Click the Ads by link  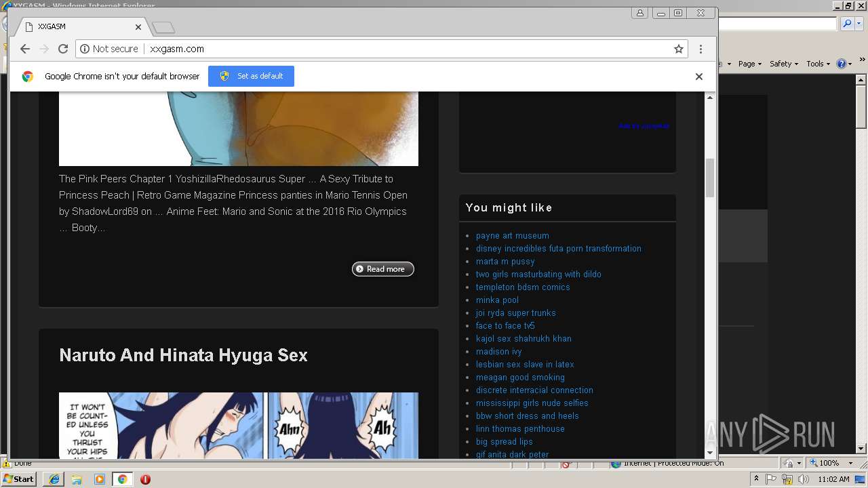[644, 125]
